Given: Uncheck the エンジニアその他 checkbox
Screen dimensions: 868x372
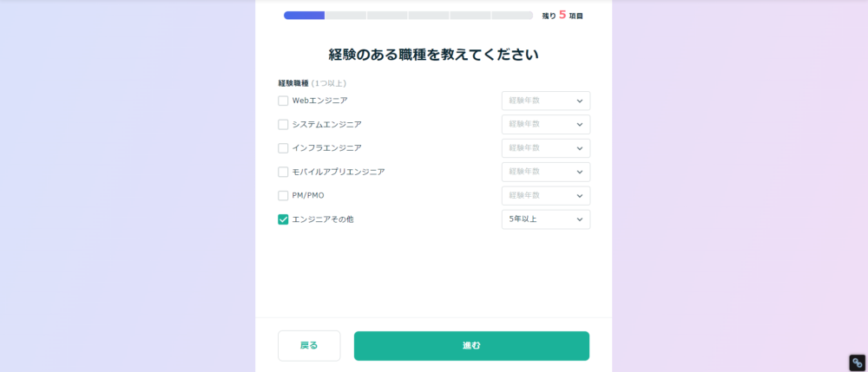Looking at the screenshot, I should tap(283, 219).
